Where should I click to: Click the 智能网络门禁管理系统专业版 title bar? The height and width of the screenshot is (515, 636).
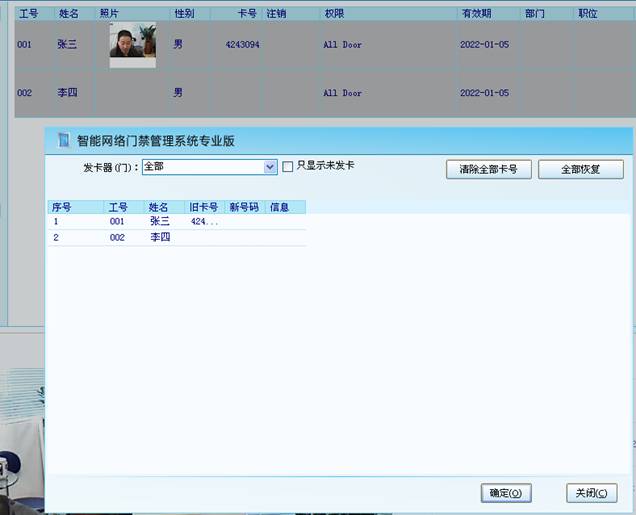click(339, 141)
